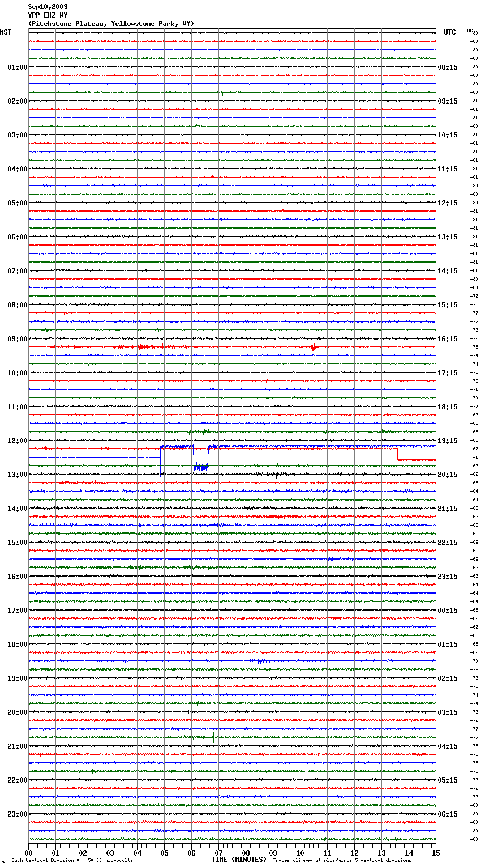Screen dimensions: 481x868
Task: Click the 10:15 UTC time label
Action: pyautogui.click(x=448, y=135)
